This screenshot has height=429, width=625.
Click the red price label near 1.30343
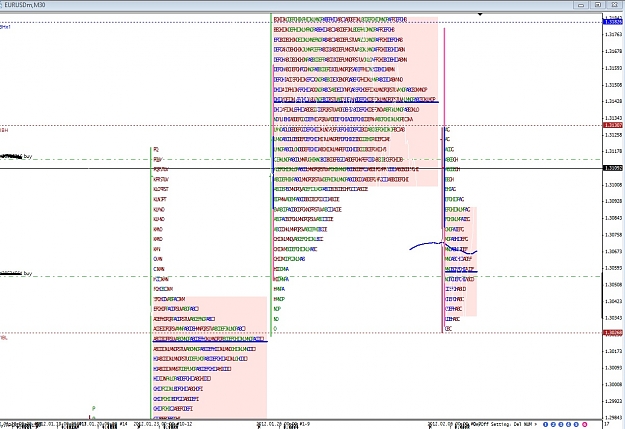point(614,332)
